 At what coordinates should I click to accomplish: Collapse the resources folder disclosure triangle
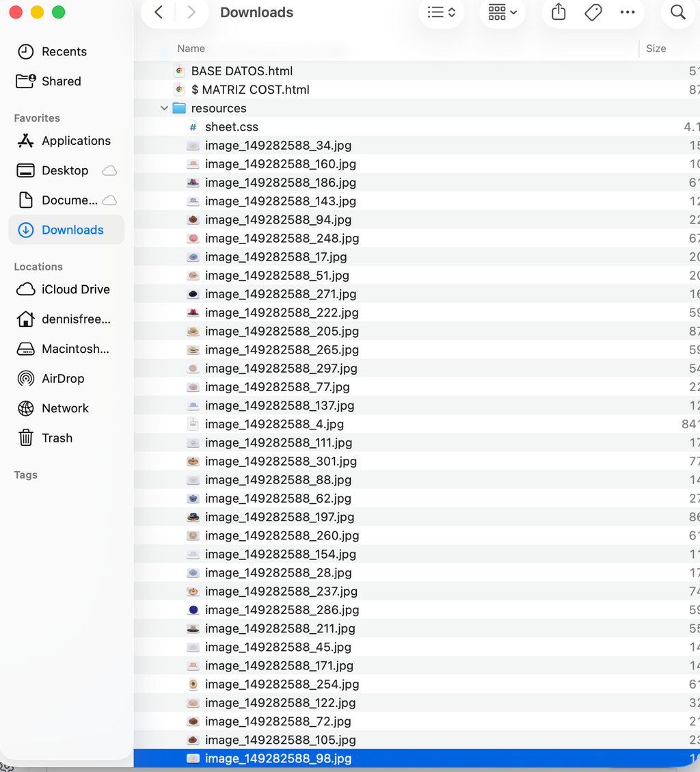[x=164, y=108]
